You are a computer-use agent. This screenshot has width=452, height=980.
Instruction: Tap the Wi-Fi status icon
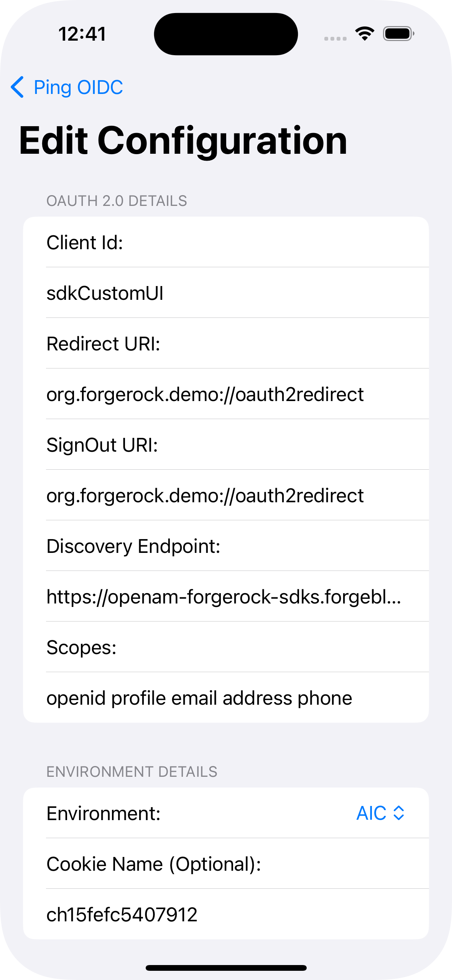pos(363,33)
